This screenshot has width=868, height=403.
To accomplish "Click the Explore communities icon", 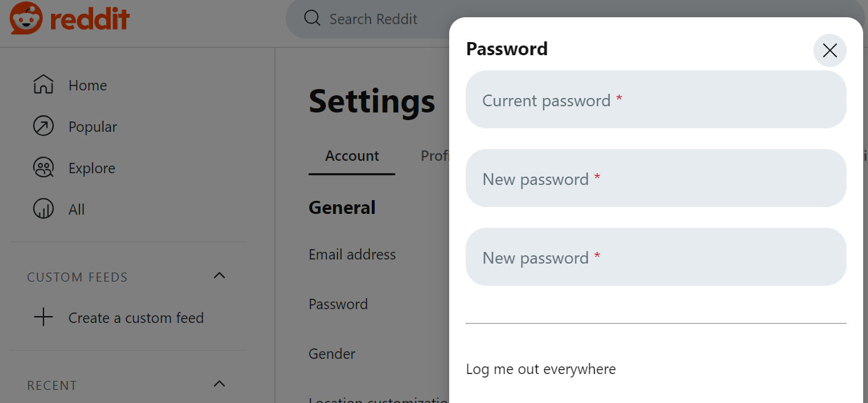I will tap(43, 167).
